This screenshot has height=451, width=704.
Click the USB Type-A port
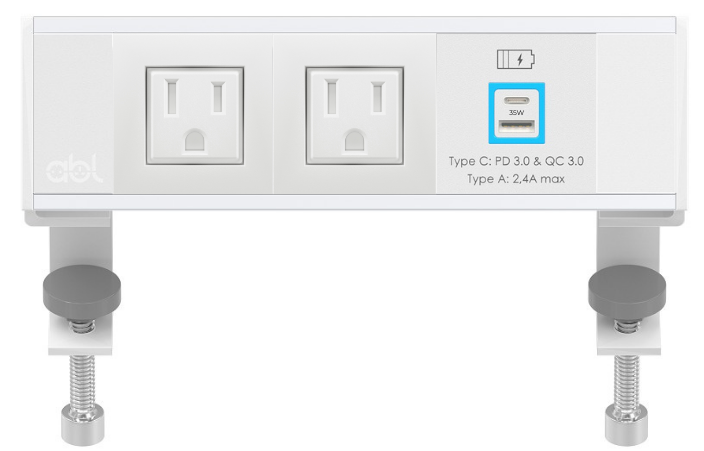(x=516, y=127)
